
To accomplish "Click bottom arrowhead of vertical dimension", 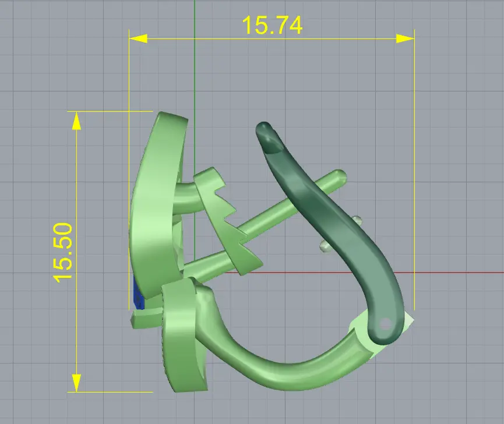I will [76, 383].
